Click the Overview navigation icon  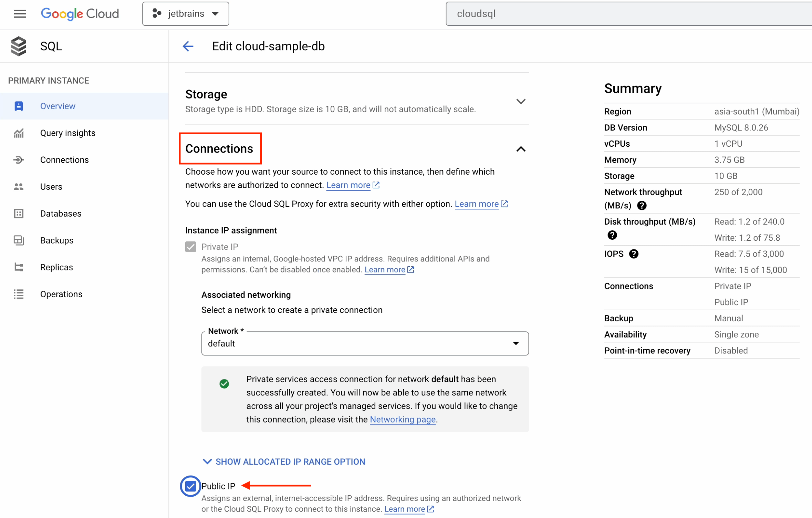(x=18, y=106)
